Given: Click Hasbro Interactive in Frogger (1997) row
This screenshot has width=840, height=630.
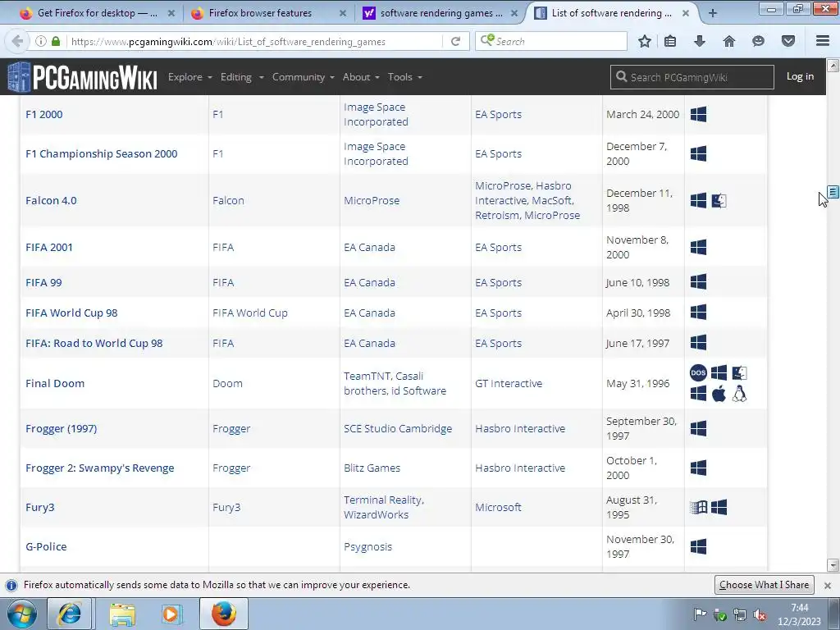Looking at the screenshot, I should coord(519,428).
